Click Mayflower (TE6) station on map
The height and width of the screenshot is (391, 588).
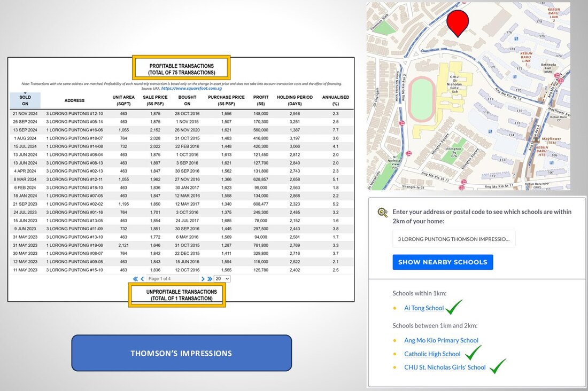pyautogui.click(x=551, y=140)
